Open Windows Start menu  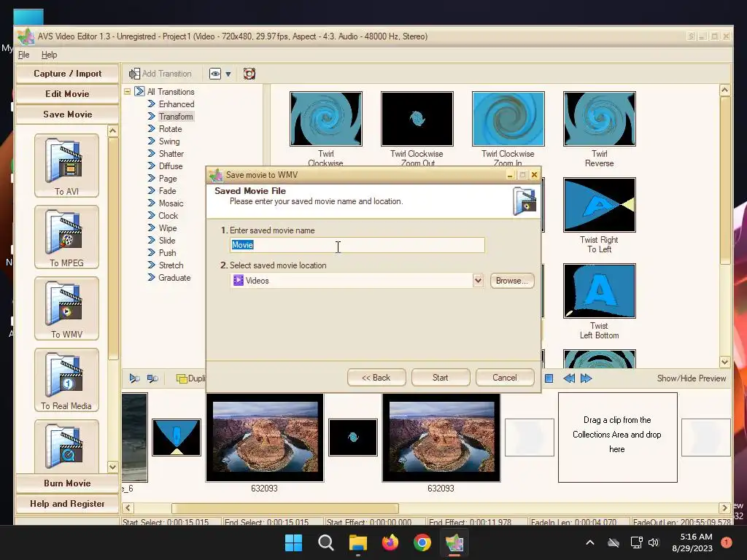293,542
